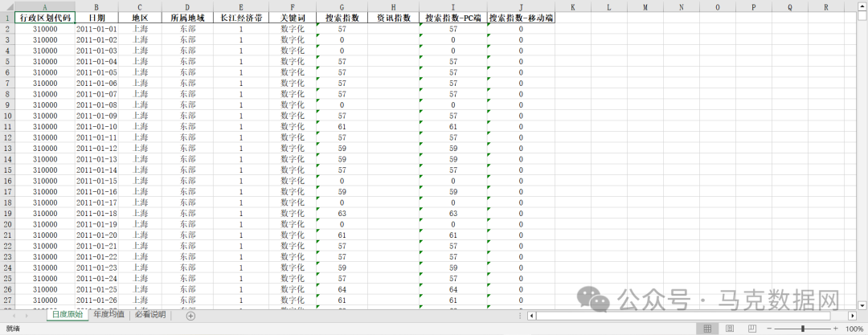Select the 长江经济带 header cell

241,18
